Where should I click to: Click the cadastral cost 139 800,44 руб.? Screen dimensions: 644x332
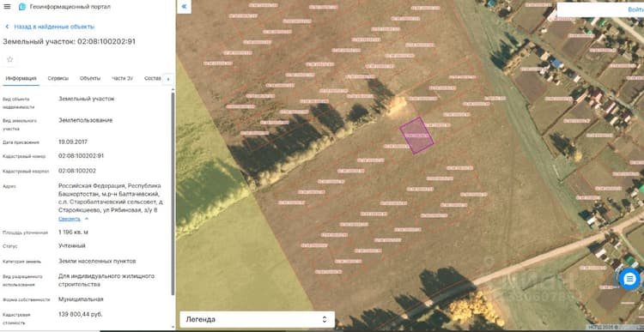[81, 314]
